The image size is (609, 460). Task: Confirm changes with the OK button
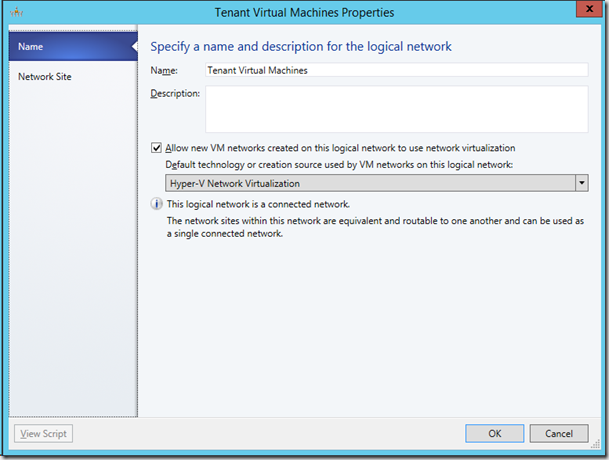coord(493,434)
